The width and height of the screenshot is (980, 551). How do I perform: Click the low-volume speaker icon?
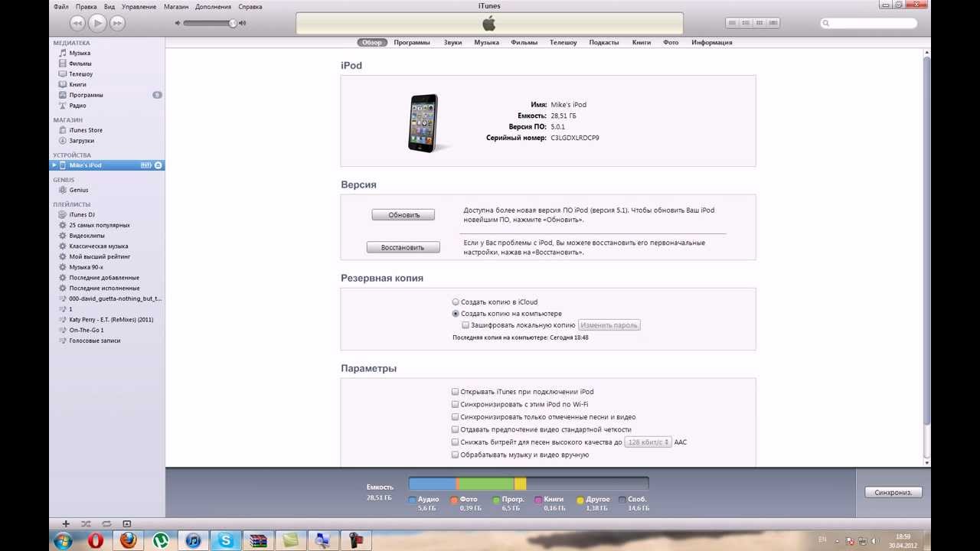click(178, 24)
